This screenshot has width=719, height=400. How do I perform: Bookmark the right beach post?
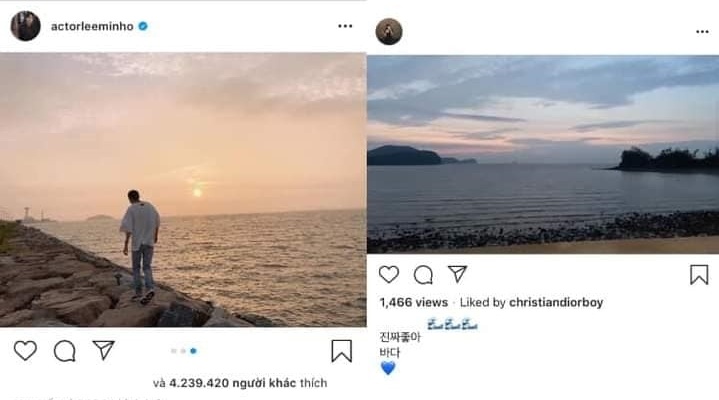(699, 274)
